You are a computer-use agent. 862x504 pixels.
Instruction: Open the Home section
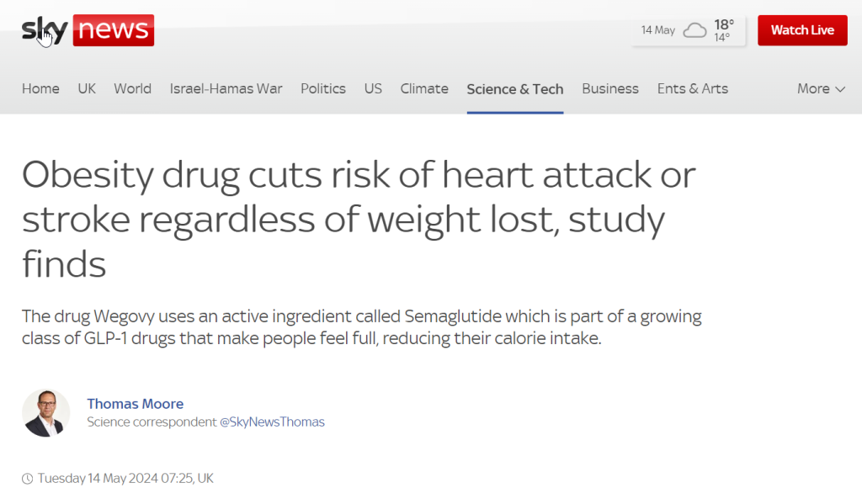pyautogui.click(x=40, y=89)
